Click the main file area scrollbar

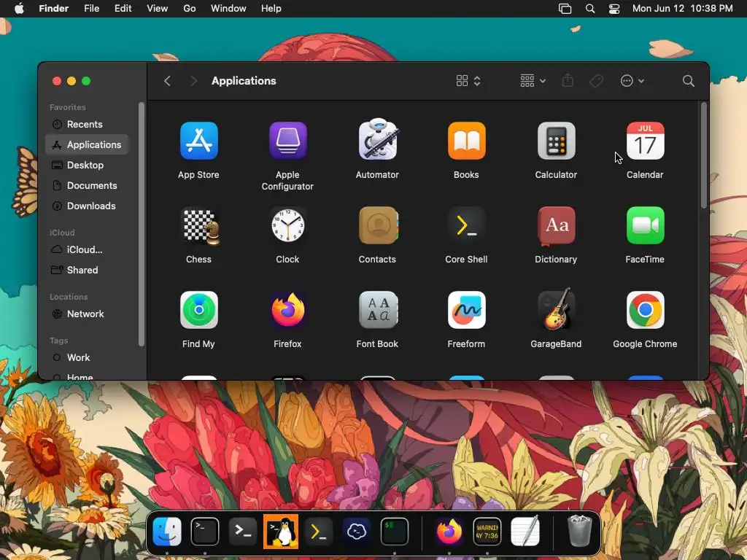704,155
